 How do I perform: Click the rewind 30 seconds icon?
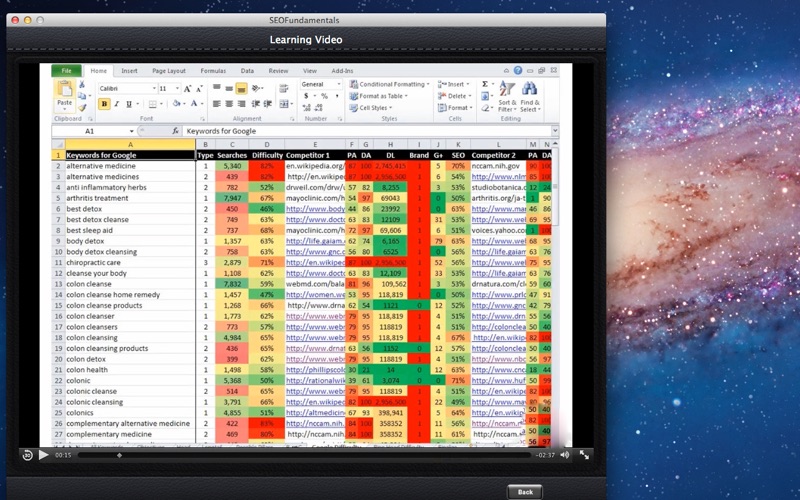point(28,455)
